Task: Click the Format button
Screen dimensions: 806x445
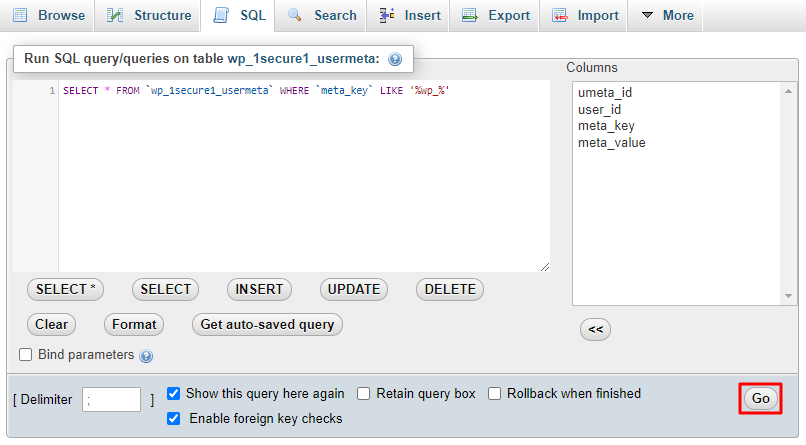Action: point(134,324)
